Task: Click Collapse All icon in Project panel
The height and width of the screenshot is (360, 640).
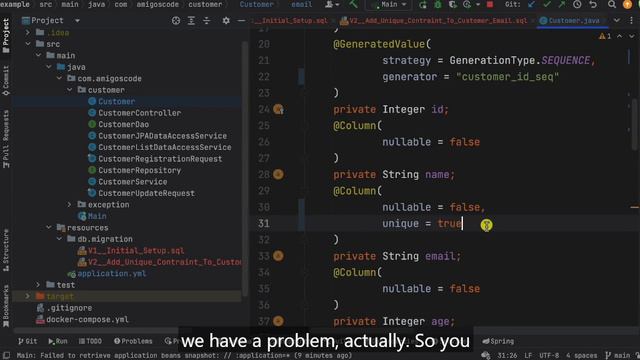Action: tap(207, 20)
